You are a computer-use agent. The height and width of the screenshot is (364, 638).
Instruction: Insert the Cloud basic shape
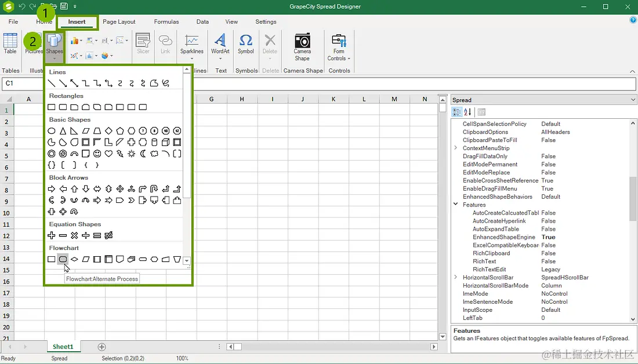[x=154, y=154]
